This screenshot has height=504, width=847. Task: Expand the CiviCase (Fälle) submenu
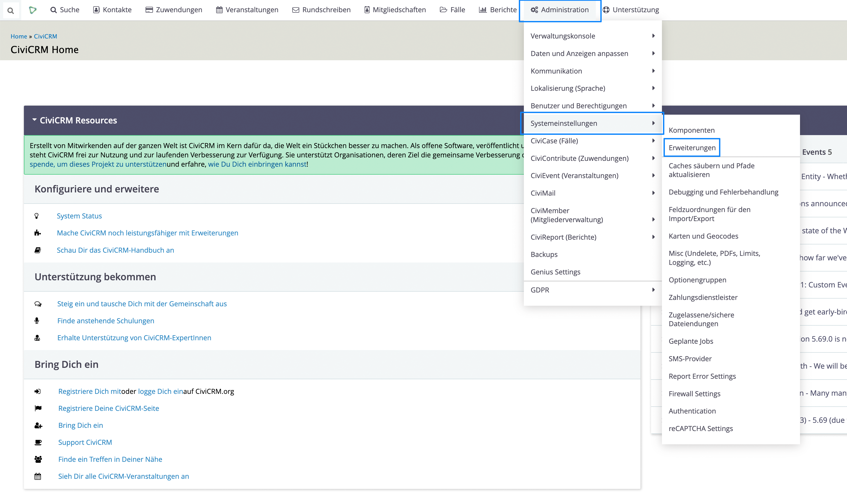tap(593, 141)
